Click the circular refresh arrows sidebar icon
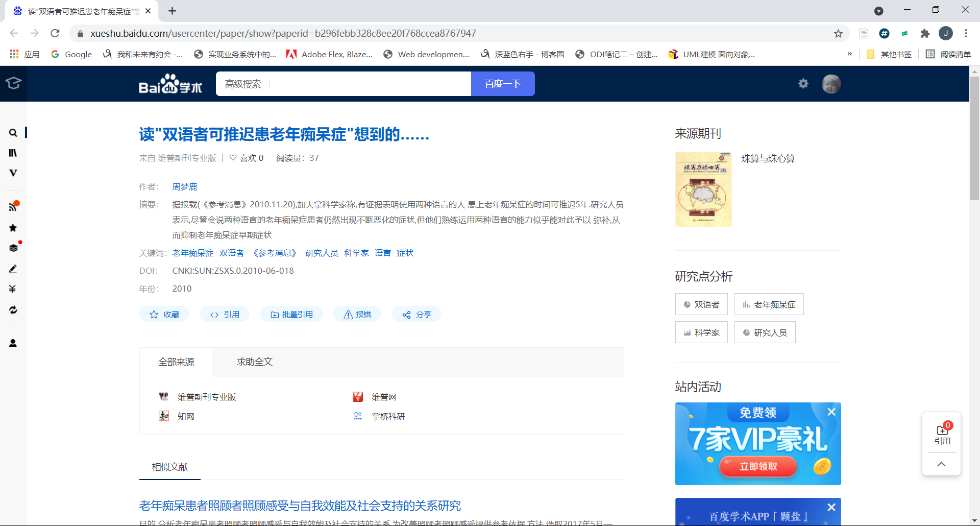 tap(13, 310)
